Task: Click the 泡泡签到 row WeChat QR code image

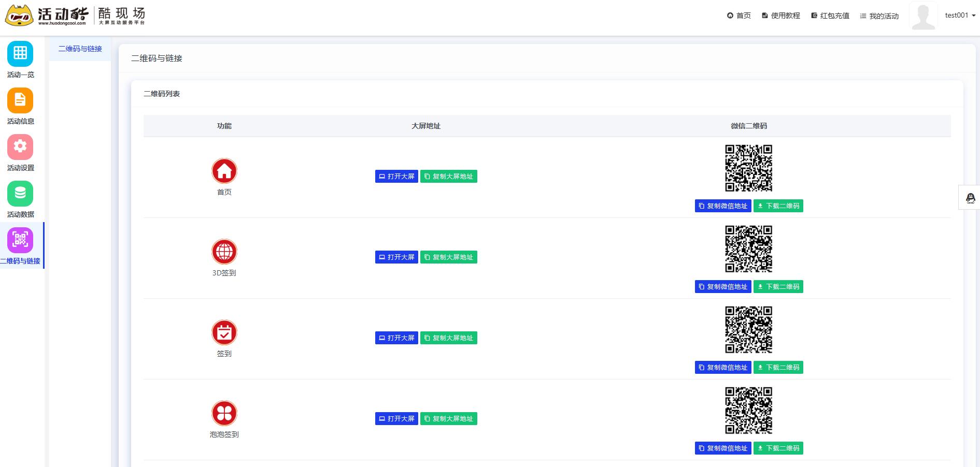Action: tap(749, 411)
